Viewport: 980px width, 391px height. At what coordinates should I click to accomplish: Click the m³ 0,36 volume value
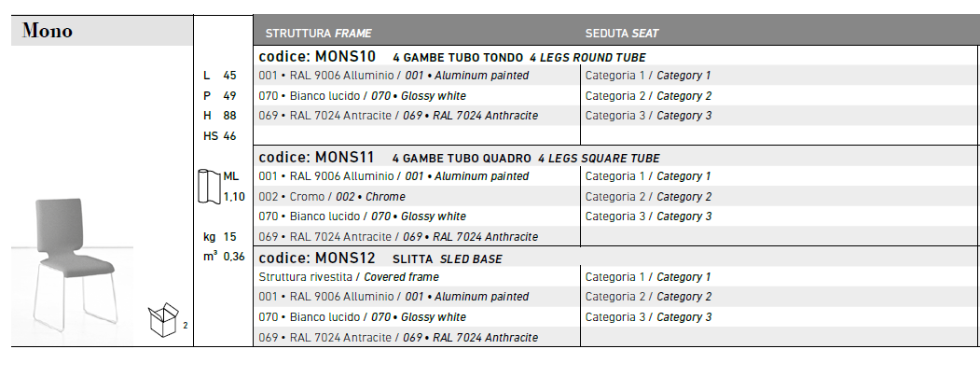pos(224,257)
